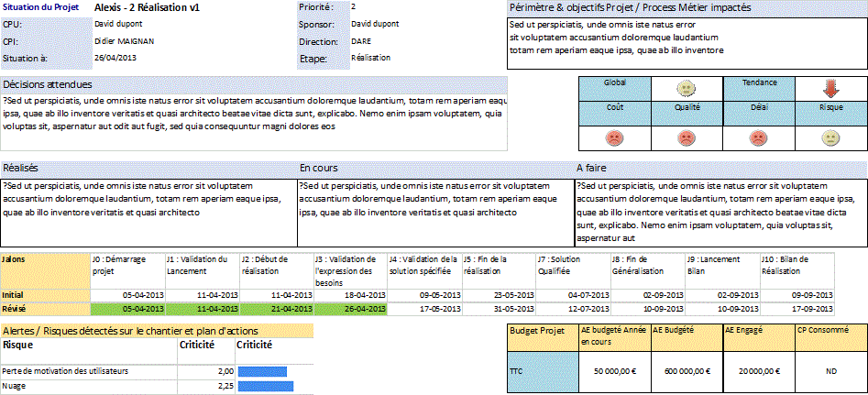Click the Réalisés section header
Screen dimensions: 868x395
click(x=148, y=169)
